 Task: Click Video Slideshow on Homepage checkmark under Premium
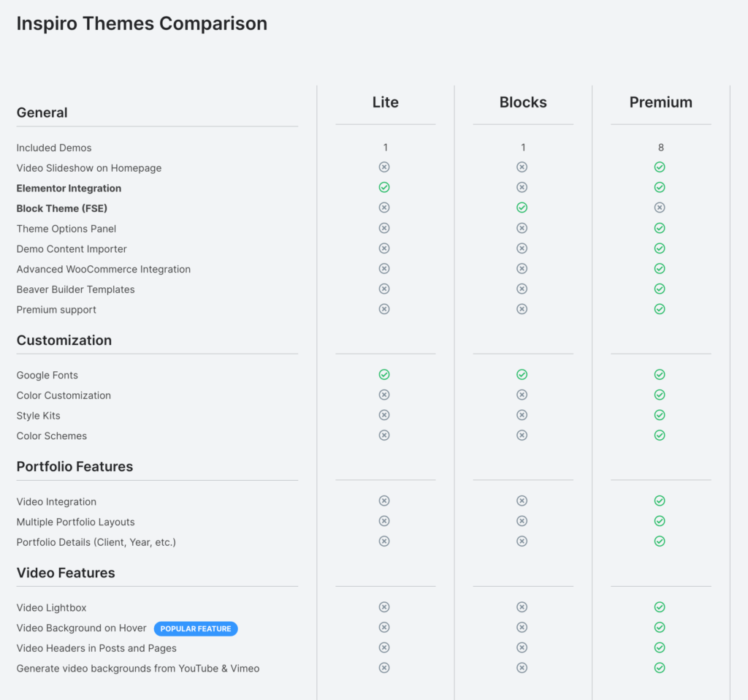tap(660, 167)
